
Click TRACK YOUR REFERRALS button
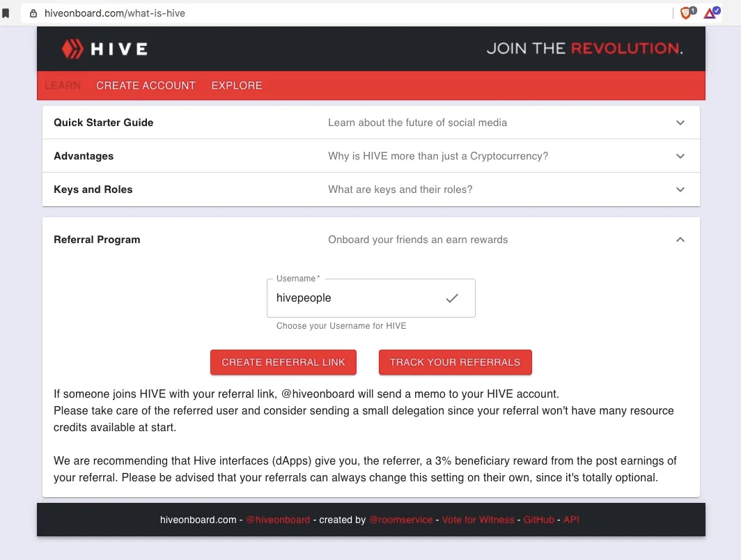(x=455, y=362)
